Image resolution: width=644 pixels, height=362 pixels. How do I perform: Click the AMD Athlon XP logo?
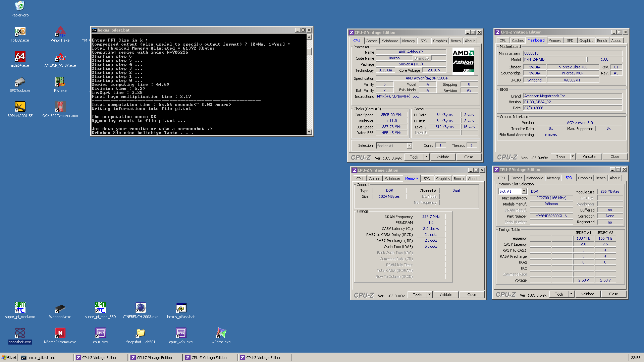point(463,61)
